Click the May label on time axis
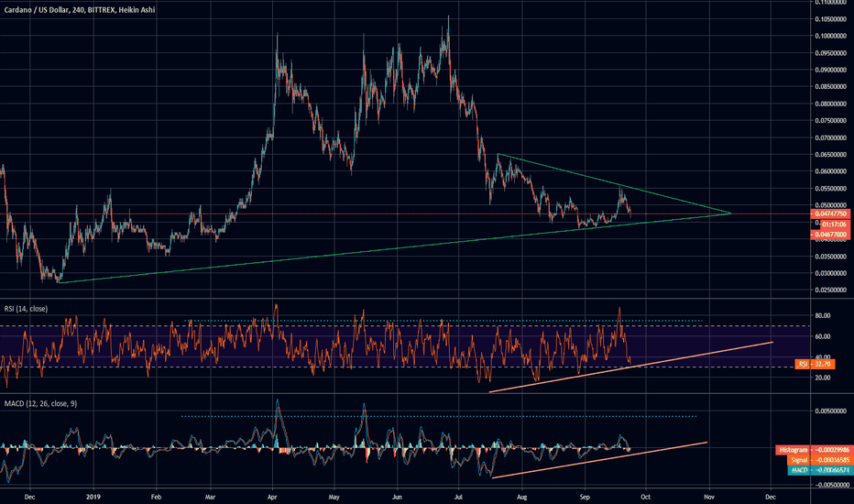 (x=334, y=497)
